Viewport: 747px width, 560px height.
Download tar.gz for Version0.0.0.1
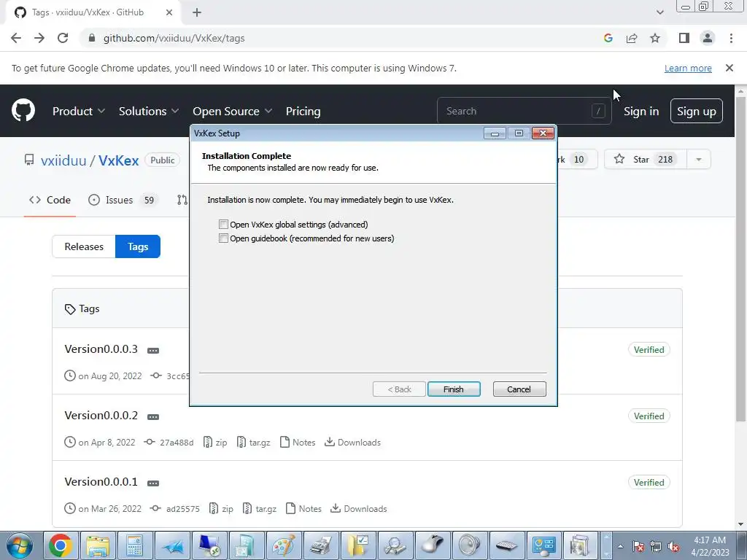click(260, 508)
